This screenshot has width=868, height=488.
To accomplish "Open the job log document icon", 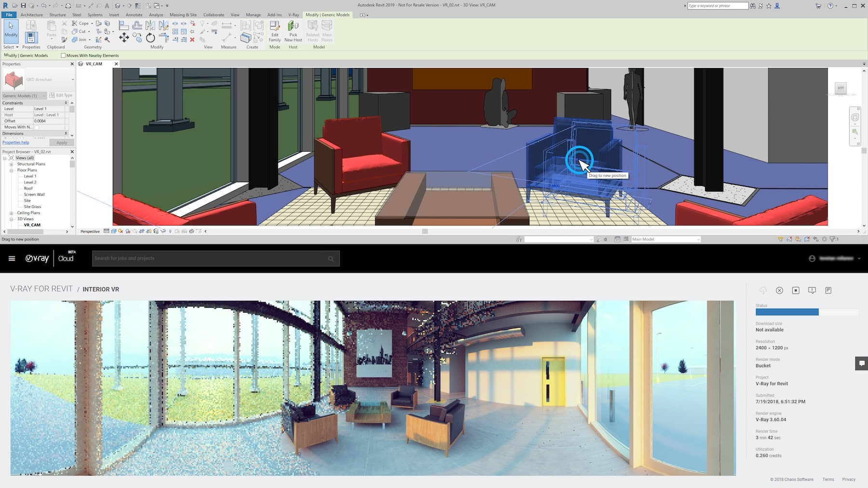I will pos(828,290).
